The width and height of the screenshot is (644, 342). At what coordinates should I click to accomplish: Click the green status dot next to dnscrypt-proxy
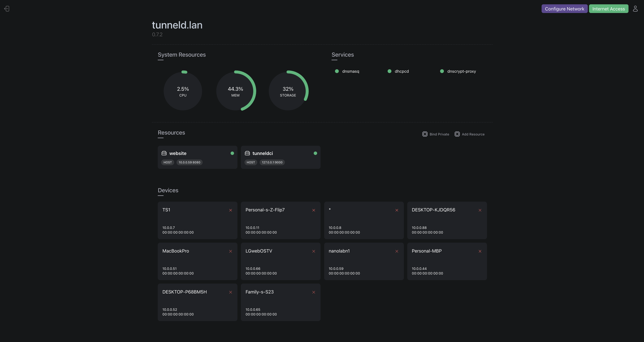point(442,71)
